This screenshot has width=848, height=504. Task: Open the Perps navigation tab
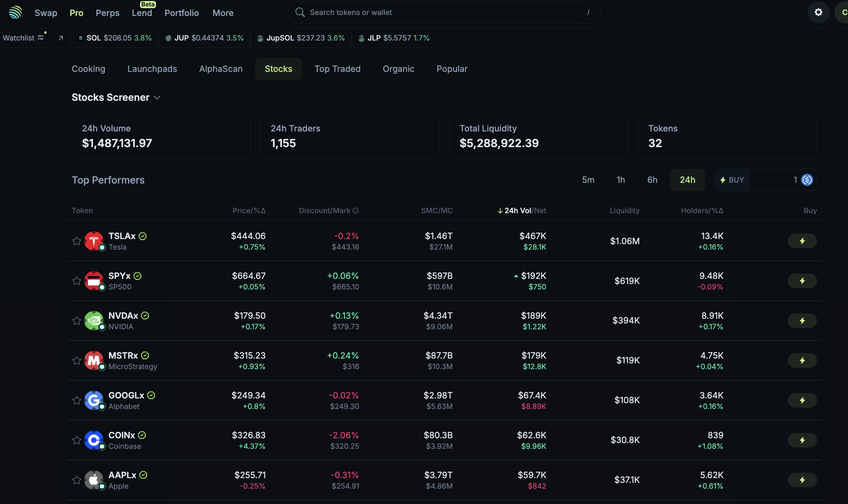107,13
